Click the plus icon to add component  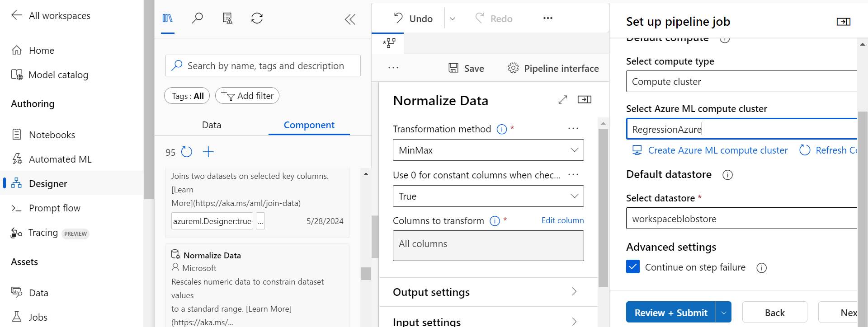click(x=208, y=152)
